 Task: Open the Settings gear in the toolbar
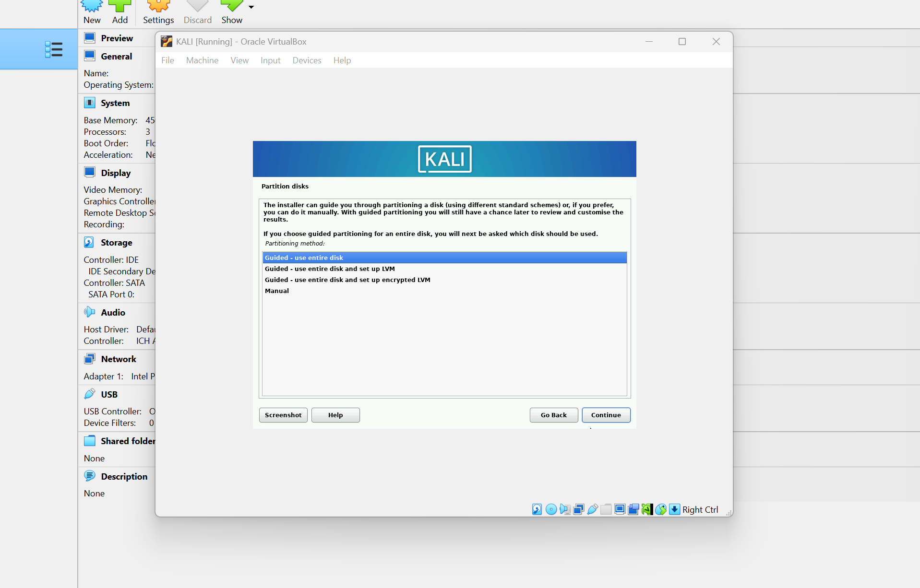[158, 6]
